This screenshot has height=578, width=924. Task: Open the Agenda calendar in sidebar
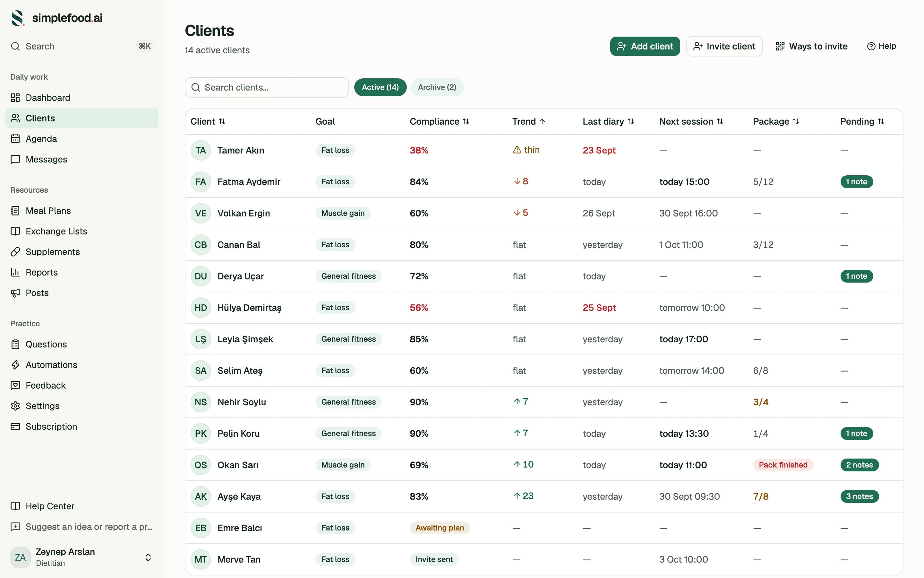tap(81, 139)
